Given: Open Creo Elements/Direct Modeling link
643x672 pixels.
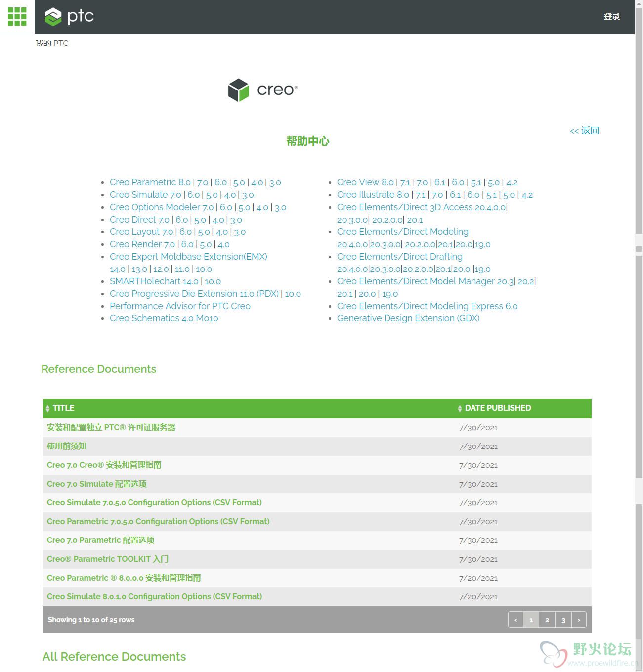Looking at the screenshot, I should pos(403,232).
